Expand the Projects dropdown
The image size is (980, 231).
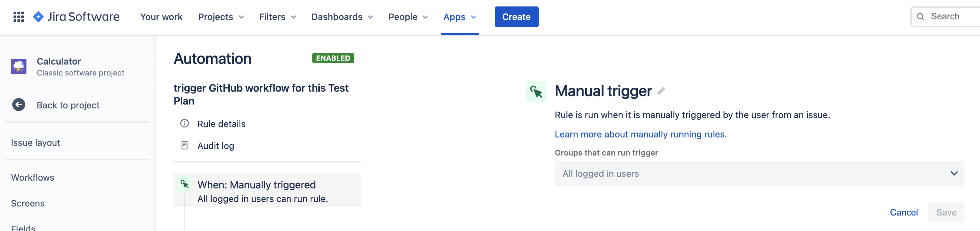(x=221, y=17)
